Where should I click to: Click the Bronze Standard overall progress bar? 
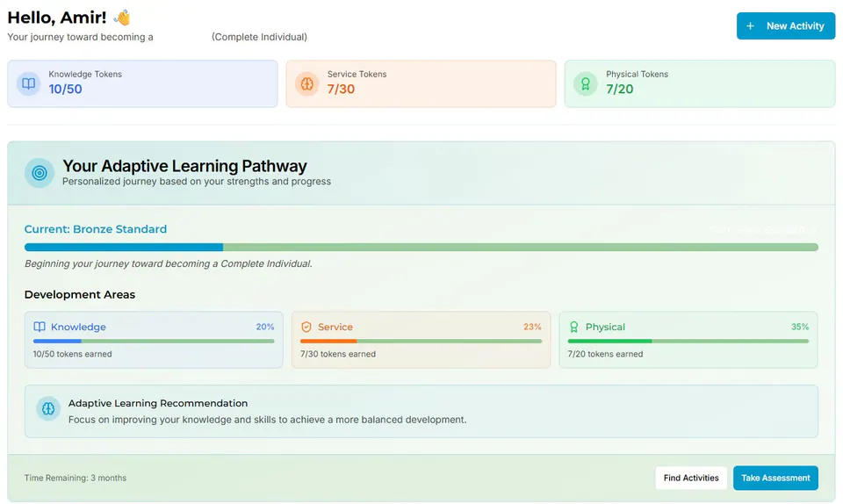click(421, 247)
